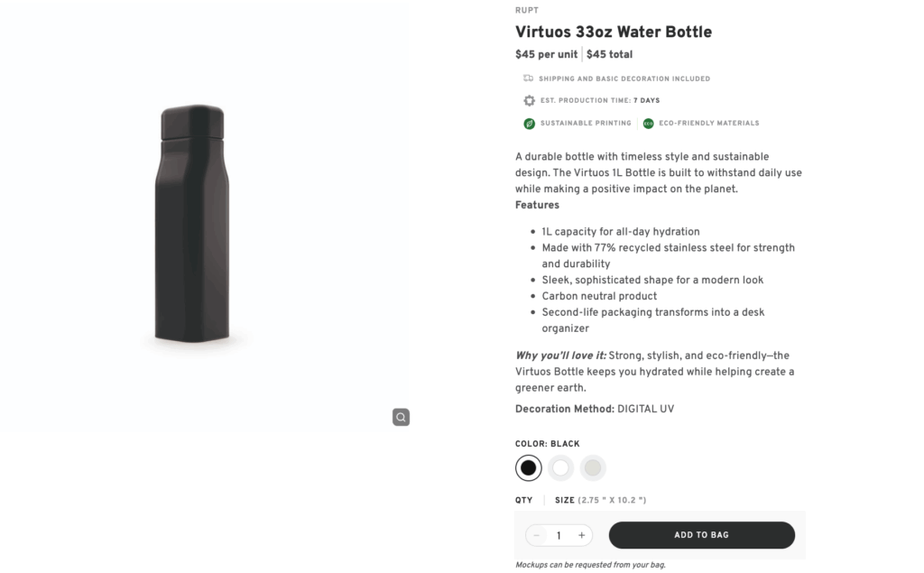Click the shipping truck icon

pos(529,79)
